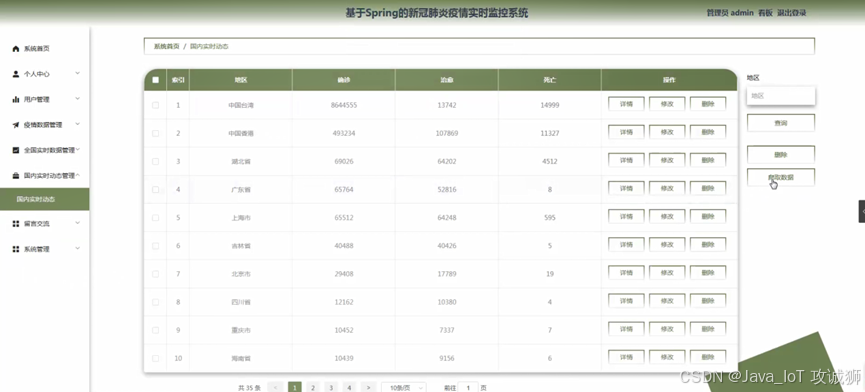Viewport: 865px width, 392px height.
Task: Click the chart icon for 全国实时数据管理
Action: pos(15,150)
